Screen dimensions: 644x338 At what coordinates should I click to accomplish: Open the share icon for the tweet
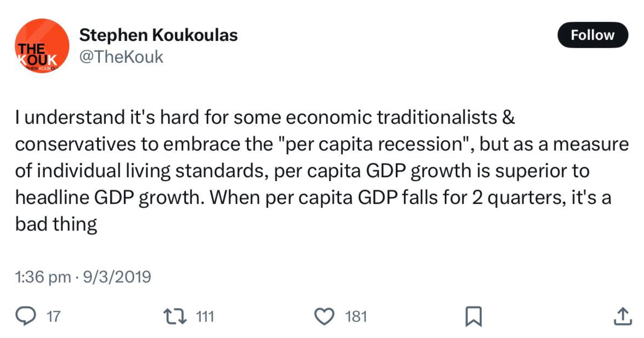[623, 316]
